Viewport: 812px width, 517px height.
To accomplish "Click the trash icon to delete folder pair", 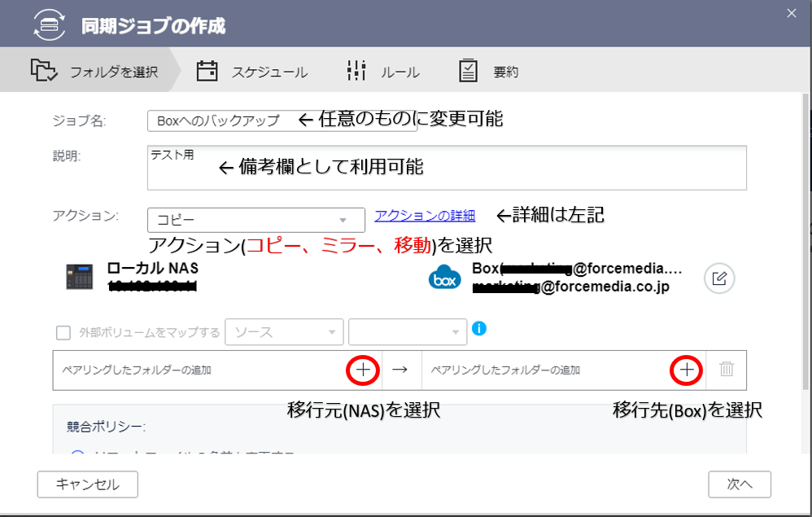I will 727,370.
